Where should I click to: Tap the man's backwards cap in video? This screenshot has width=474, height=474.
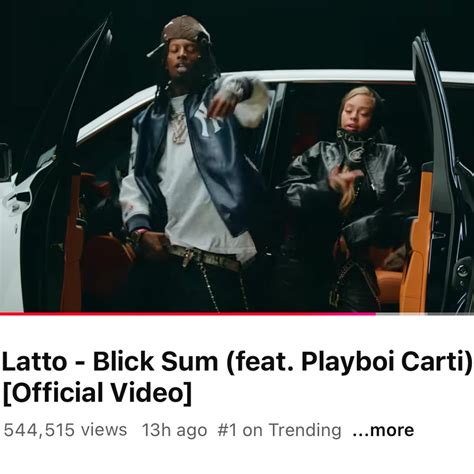click(183, 32)
